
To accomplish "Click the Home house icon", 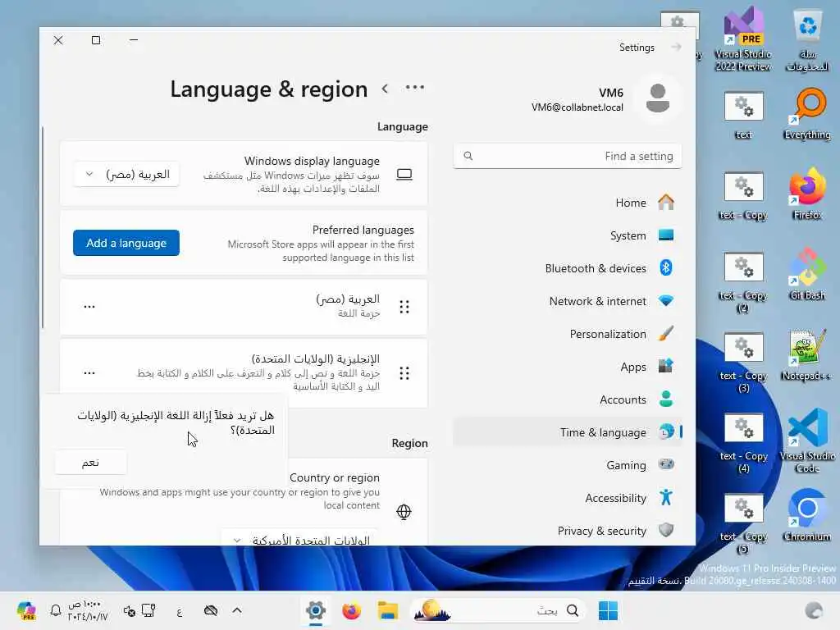I will coord(666,203).
